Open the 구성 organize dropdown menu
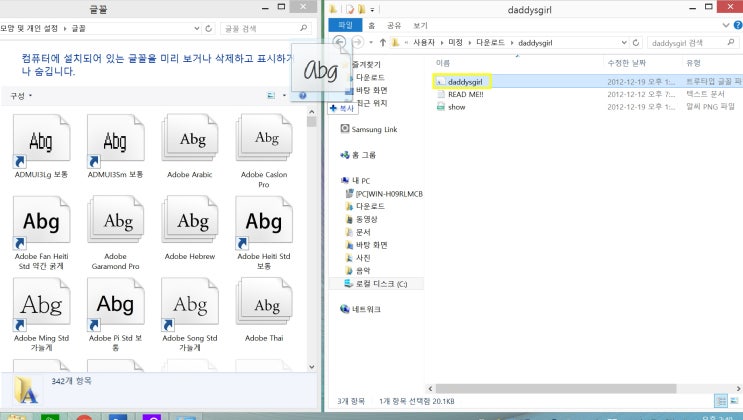 pyautogui.click(x=21, y=96)
